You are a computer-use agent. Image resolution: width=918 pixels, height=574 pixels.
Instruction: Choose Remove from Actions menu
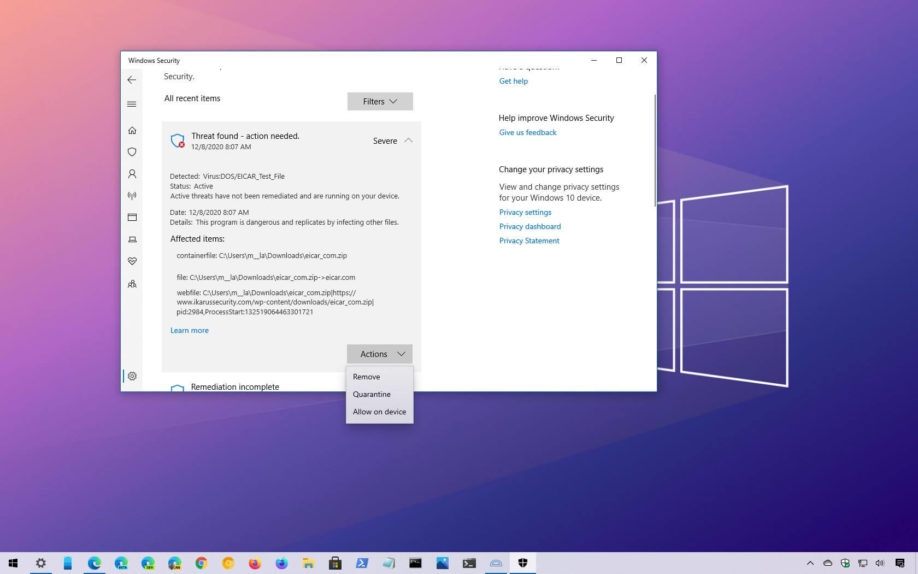[366, 377]
